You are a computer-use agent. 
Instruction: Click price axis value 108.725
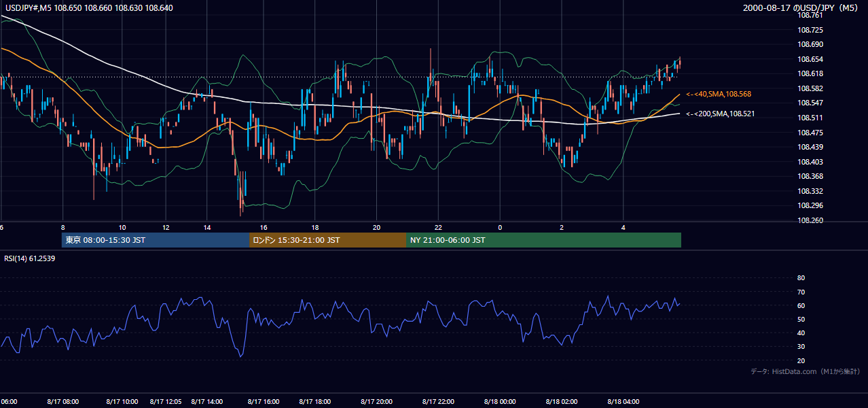810,30
